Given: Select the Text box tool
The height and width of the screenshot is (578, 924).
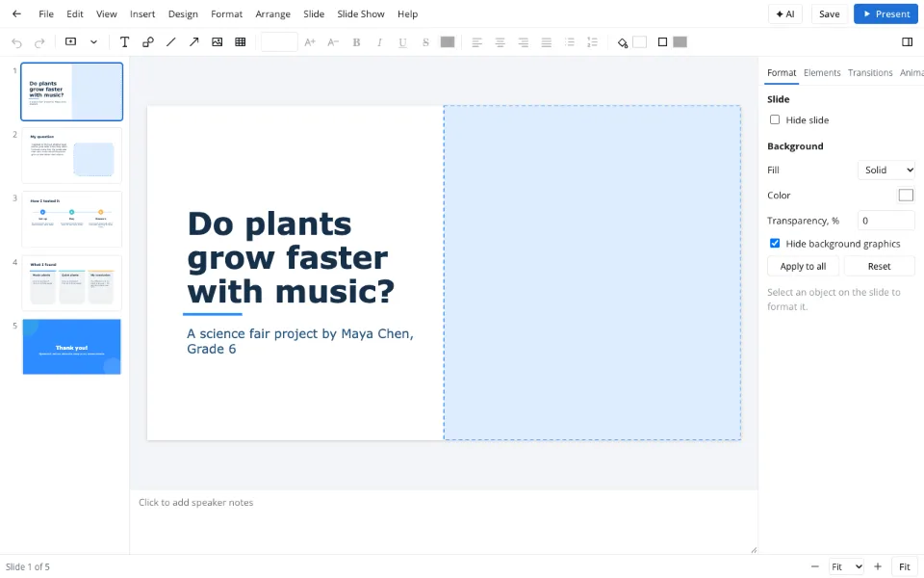Looking at the screenshot, I should [124, 41].
